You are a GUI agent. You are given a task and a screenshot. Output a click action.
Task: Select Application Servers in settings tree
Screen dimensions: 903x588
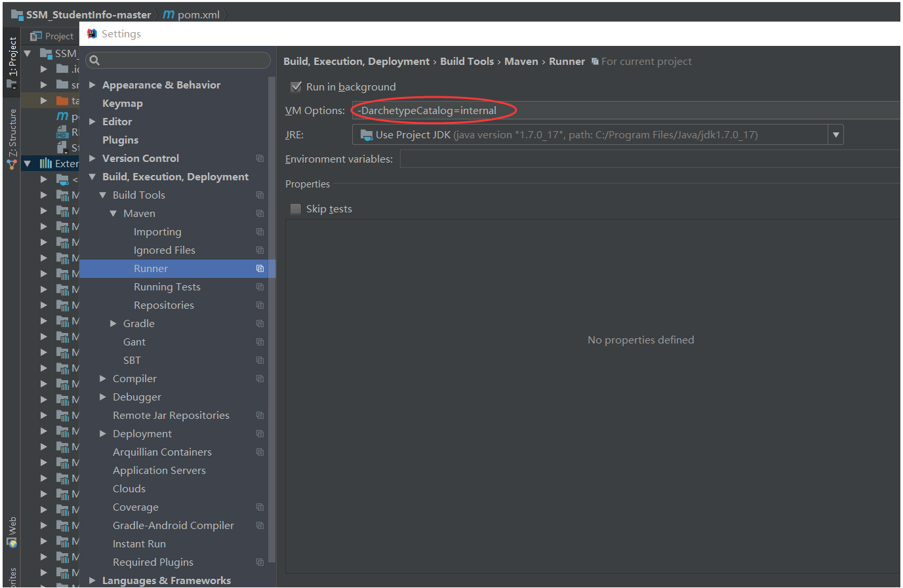(x=159, y=471)
